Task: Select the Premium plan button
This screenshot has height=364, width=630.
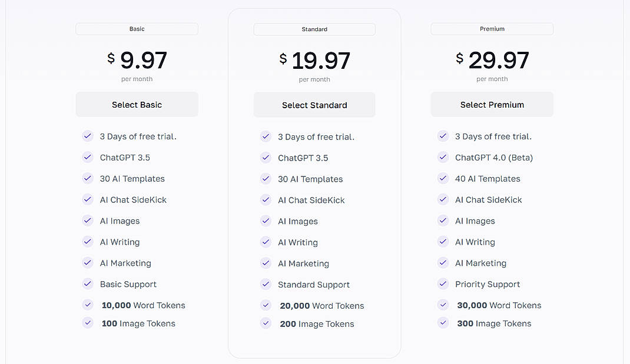Action: tap(492, 104)
